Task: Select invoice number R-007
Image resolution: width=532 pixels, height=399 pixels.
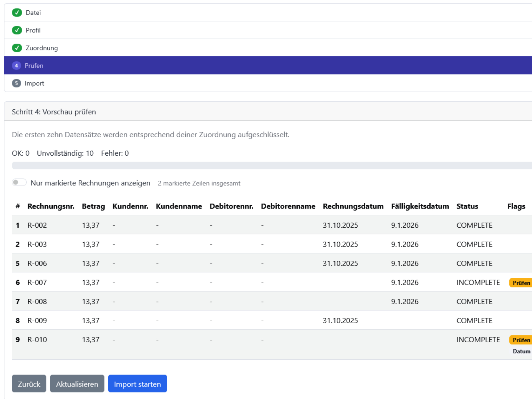Action: 37,282
